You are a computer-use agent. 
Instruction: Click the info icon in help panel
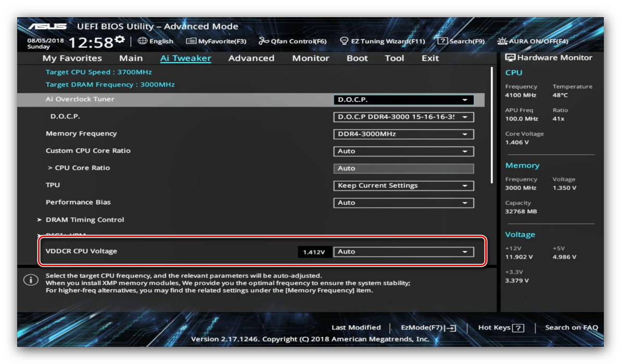point(31,280)
